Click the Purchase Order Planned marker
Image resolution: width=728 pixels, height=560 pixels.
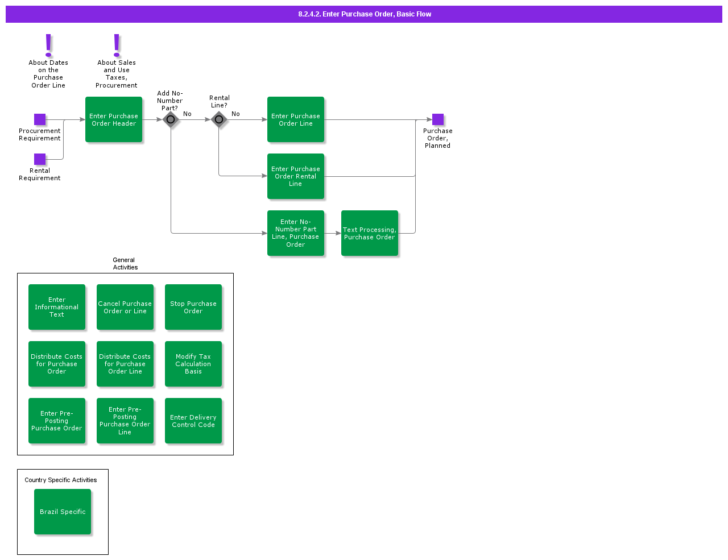point(437,119)
